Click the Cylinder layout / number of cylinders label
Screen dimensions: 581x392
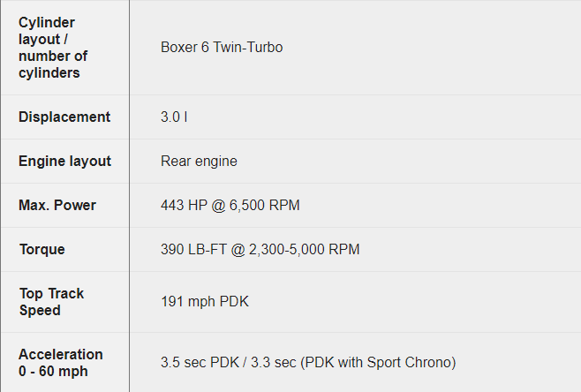[x=53, y=48]
